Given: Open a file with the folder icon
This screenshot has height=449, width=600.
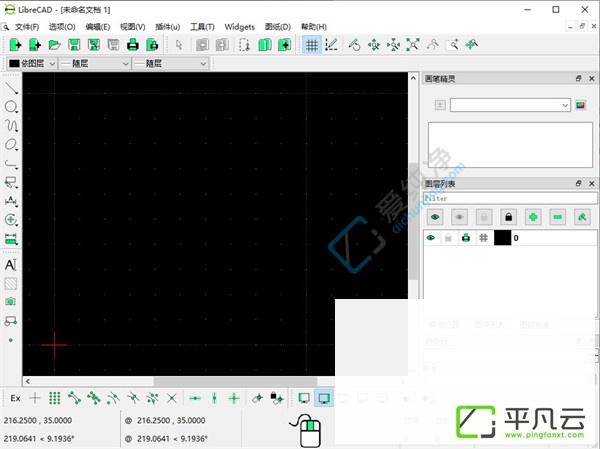Looking at the screenshot, I should (x=55, y=45).
